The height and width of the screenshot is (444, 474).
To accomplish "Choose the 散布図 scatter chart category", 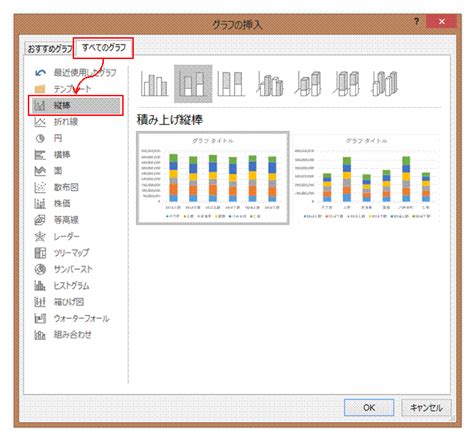I will [57, 187].
